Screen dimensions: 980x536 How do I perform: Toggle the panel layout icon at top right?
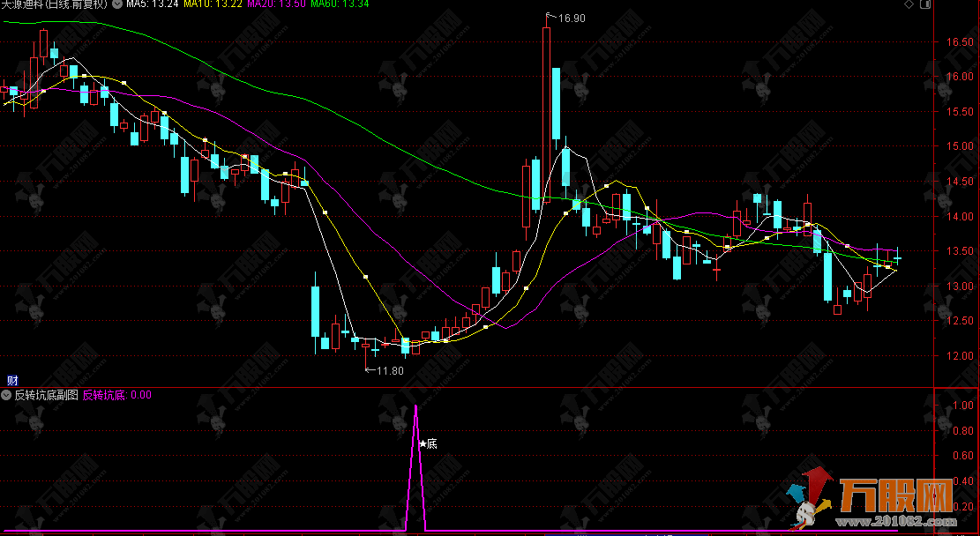pos(924,4)
